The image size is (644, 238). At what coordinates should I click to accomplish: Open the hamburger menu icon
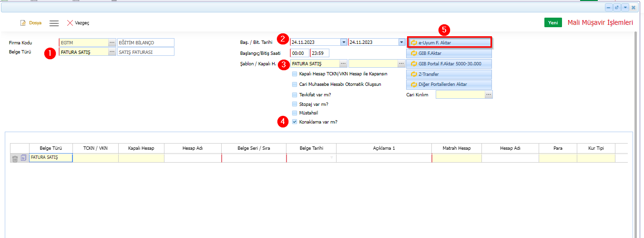point(54,23)
